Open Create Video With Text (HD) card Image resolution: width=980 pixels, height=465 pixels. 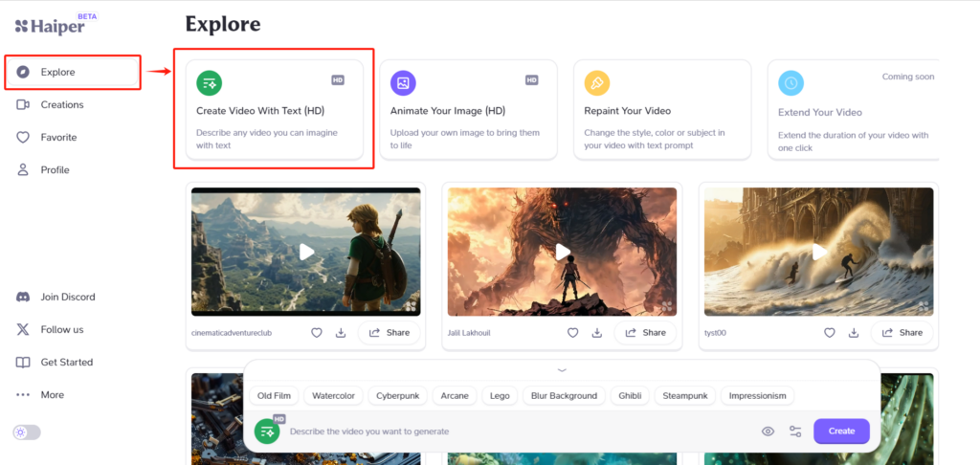tap(275, 109)
